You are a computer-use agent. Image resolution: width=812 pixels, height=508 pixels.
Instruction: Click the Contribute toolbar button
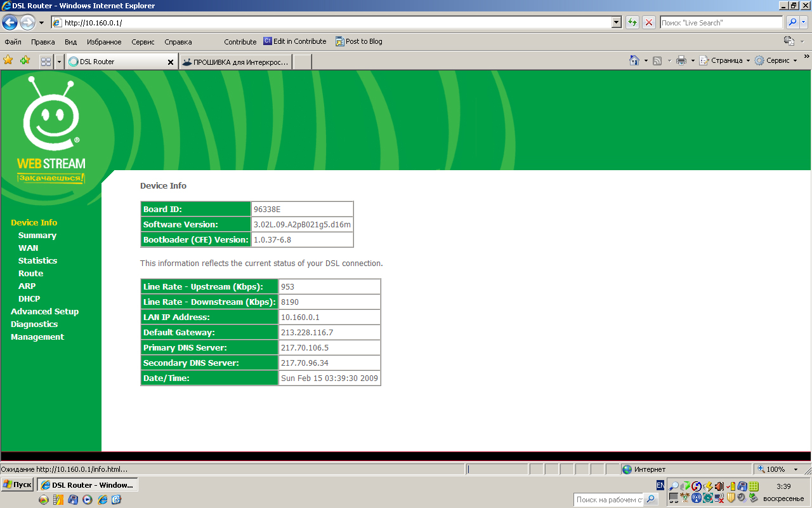pos(240,42)
